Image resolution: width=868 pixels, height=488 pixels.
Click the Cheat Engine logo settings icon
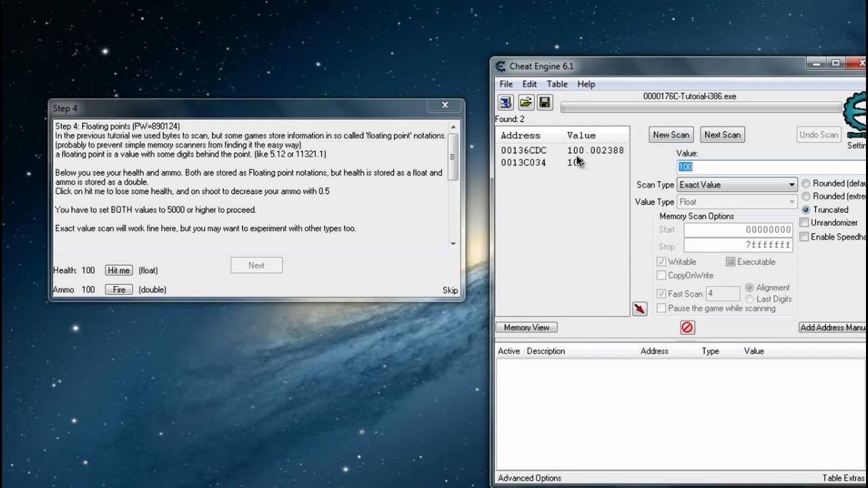tap(856, 117)
